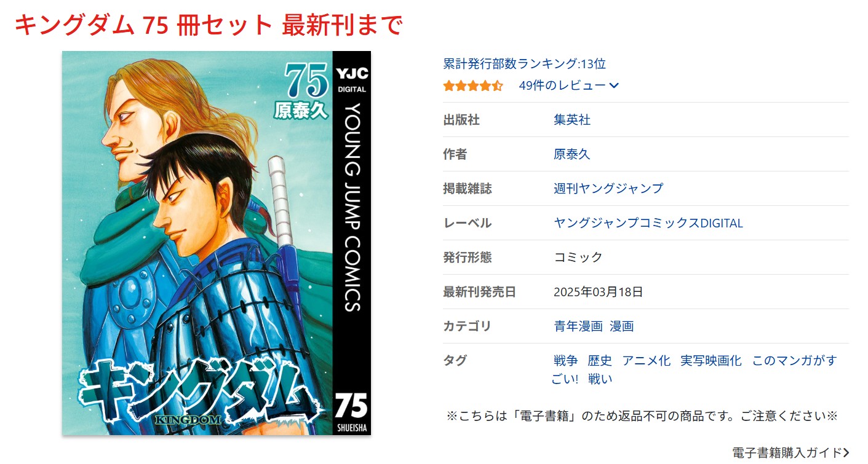This screenshot has height=464, width=868.
Task: Select the 戦争 tag
Action: point(566,361)
